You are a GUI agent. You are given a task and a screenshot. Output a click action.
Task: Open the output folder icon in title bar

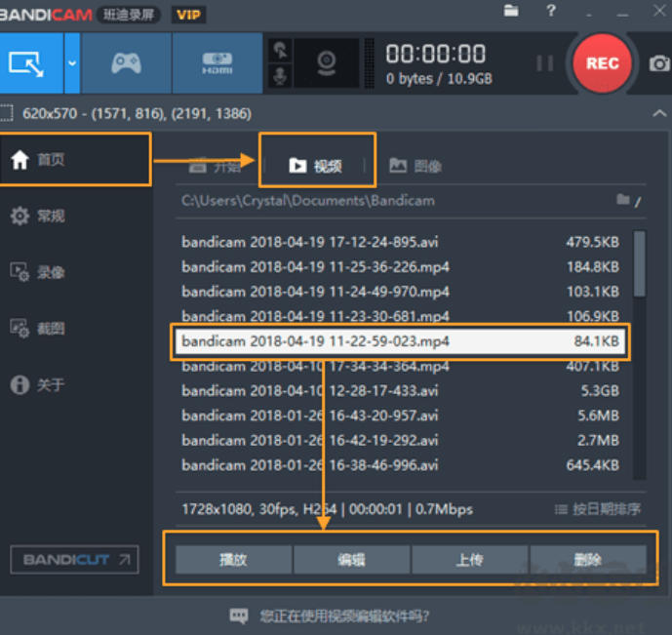[x=511, y=11]
